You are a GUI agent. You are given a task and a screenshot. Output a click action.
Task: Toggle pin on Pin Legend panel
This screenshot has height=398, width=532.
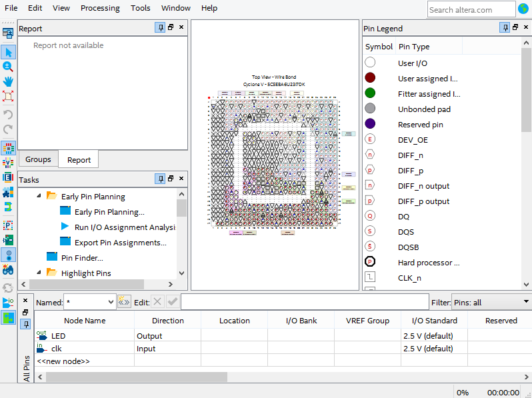[x=505, y=28]
